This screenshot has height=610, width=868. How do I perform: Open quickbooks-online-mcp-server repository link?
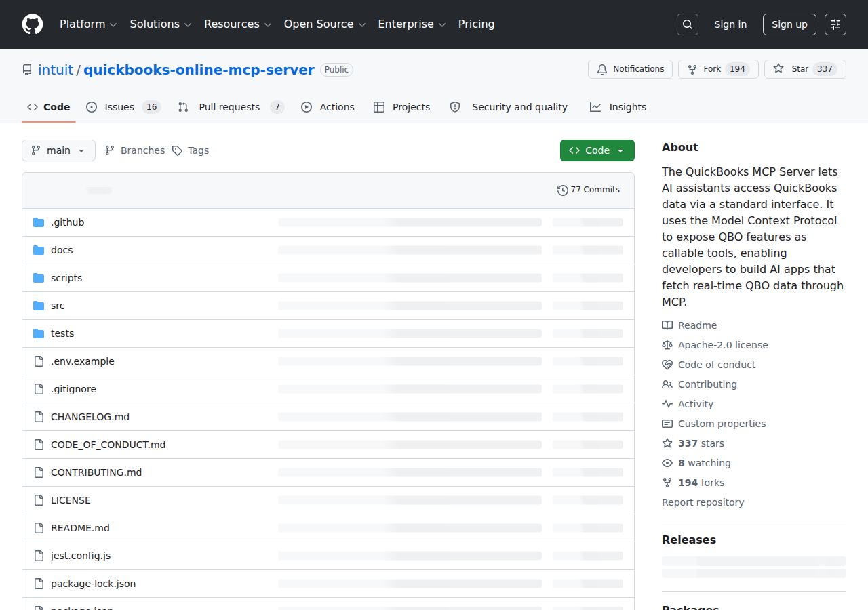199,70
